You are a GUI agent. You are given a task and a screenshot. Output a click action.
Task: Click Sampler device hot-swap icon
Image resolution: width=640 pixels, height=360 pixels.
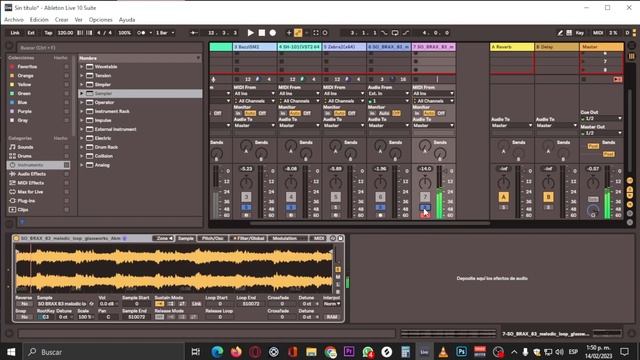point(333,238)
